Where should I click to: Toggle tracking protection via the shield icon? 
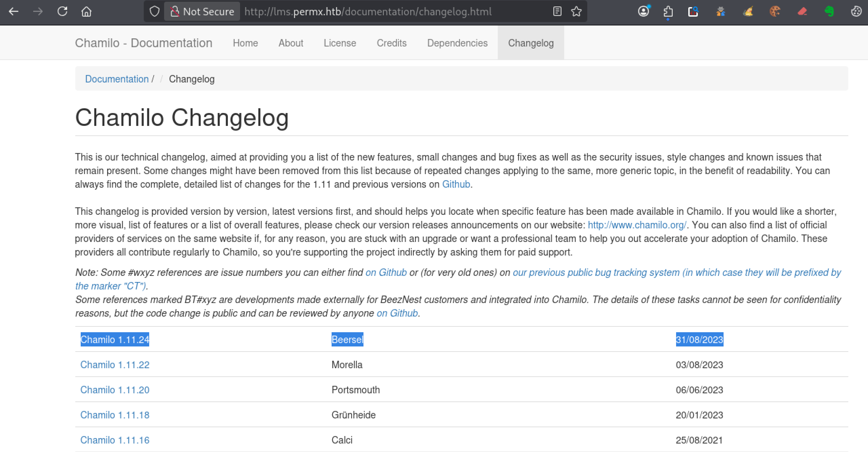pyautogui.click(x=154, y=11)
